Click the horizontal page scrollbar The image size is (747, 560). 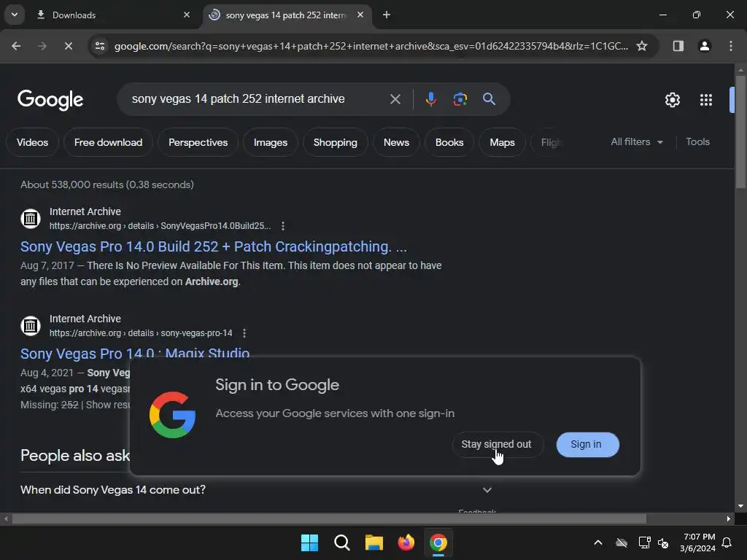click(x=329, y=518)
